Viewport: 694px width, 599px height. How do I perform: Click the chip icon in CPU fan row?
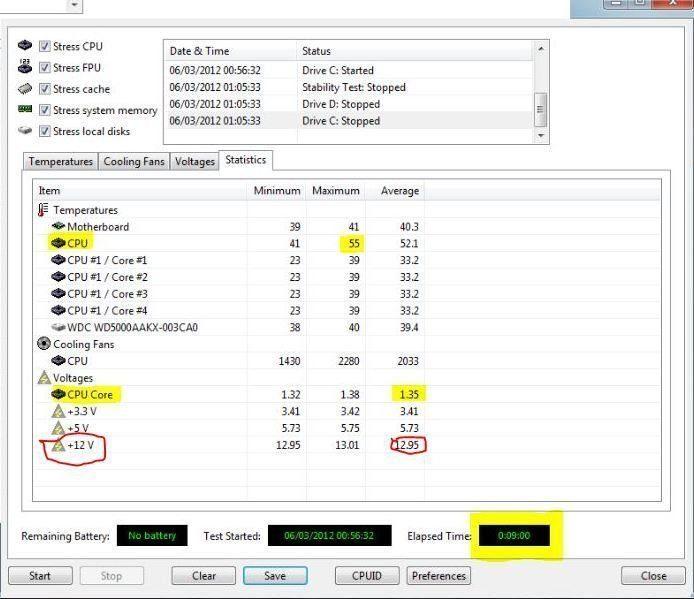(x=58, y=361)
